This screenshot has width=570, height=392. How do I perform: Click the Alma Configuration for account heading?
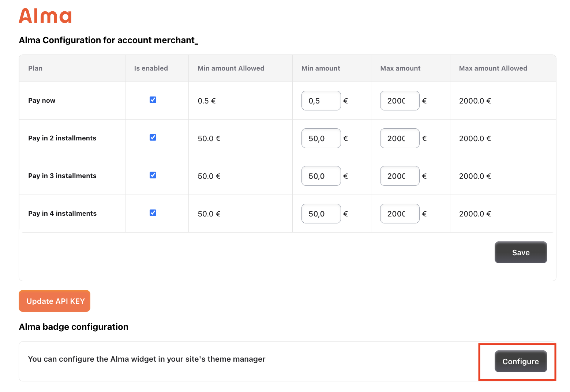tap(108, 40)
